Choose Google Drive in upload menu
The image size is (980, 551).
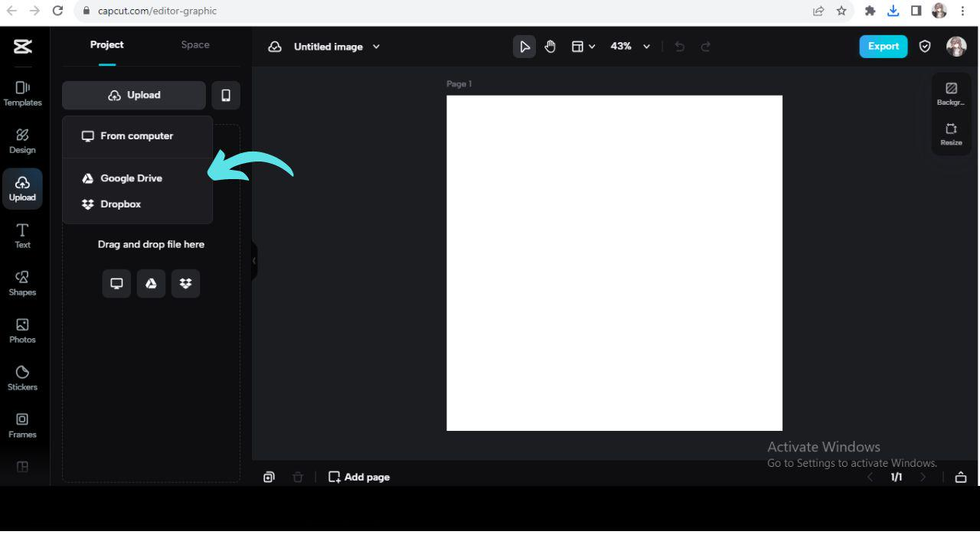pyautogui.click(x=137, y=178)
